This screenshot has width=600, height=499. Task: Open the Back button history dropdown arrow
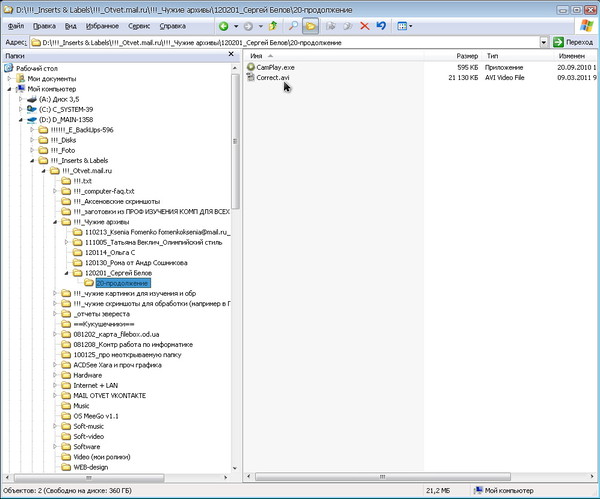(236, 26)
